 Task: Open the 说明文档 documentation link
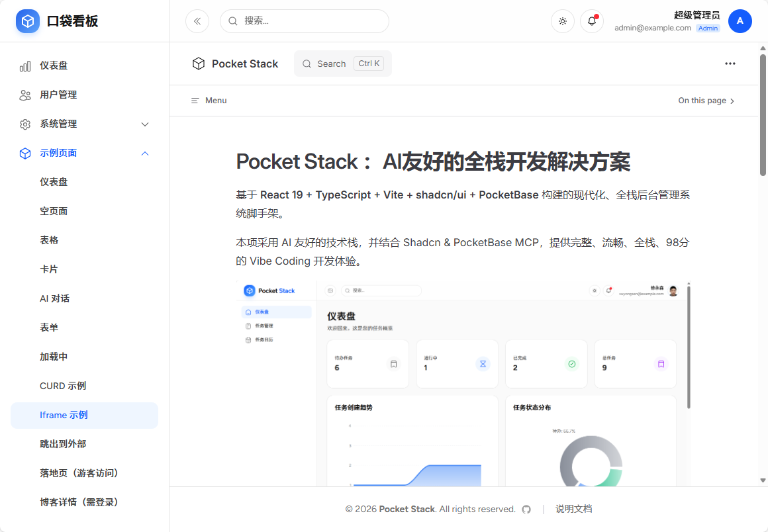click(573, 509)
